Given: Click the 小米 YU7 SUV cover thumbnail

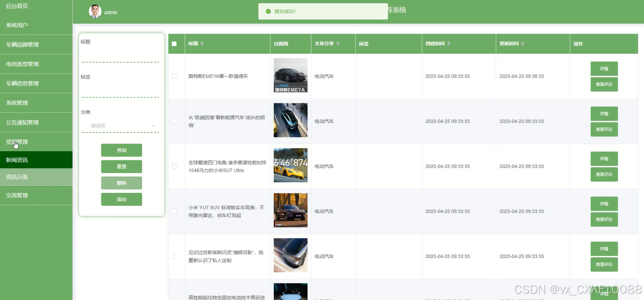Looking at the screenshot, I should [290, 210].
